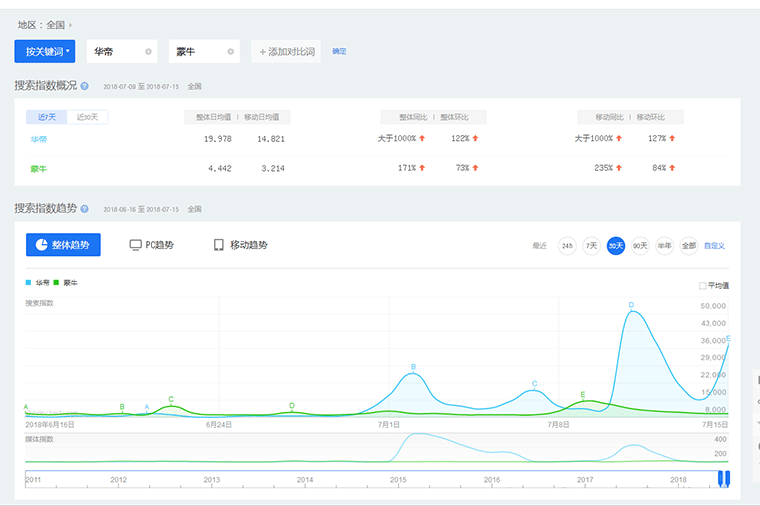Viewport: 760px width, 506px height.
Task: Select the 24h time range
Action: (x=567, y=245)
